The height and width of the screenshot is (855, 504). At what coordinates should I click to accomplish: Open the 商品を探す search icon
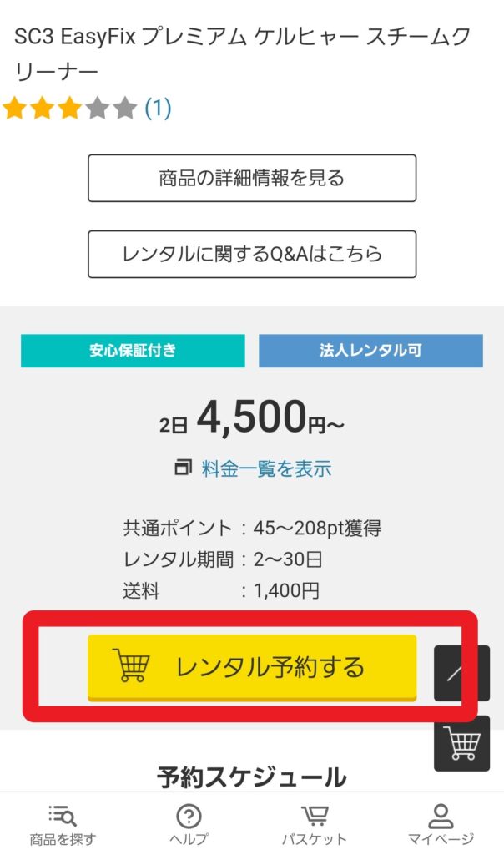tap(63, 816)
